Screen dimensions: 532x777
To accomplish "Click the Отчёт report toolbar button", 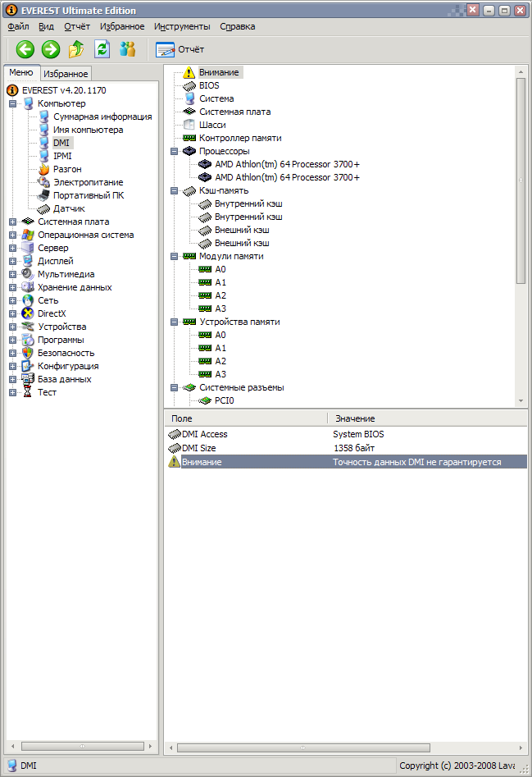I will pos(180,49).
